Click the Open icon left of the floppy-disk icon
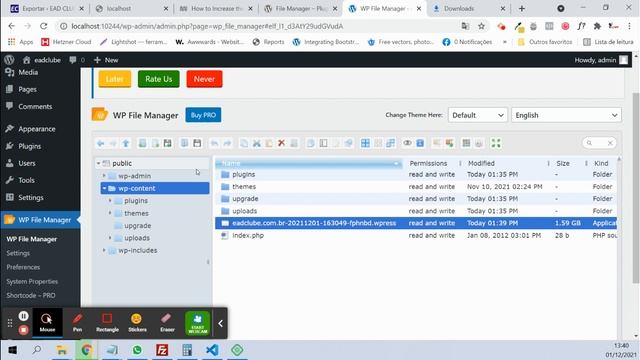 point(184,143)
